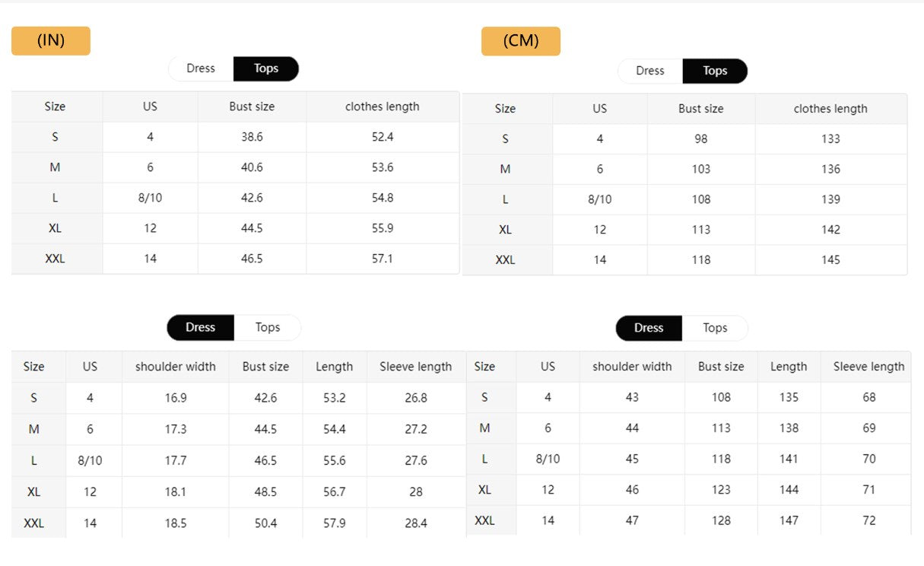Select the Dress tab under the (CM) label
Image resolution: width=924 pixels, height=566 pixels.
click(650, 71)
